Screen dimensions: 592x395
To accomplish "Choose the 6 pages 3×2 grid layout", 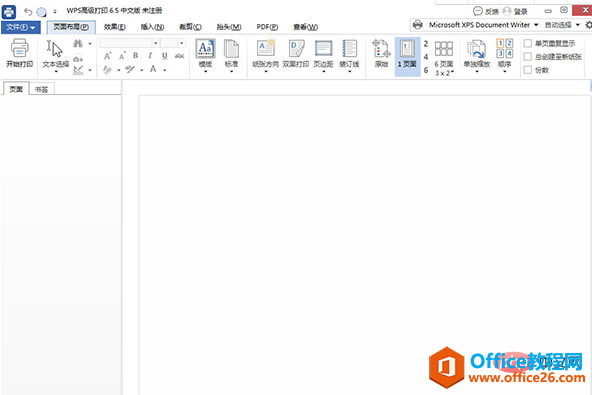I will [x=444, y=57].
